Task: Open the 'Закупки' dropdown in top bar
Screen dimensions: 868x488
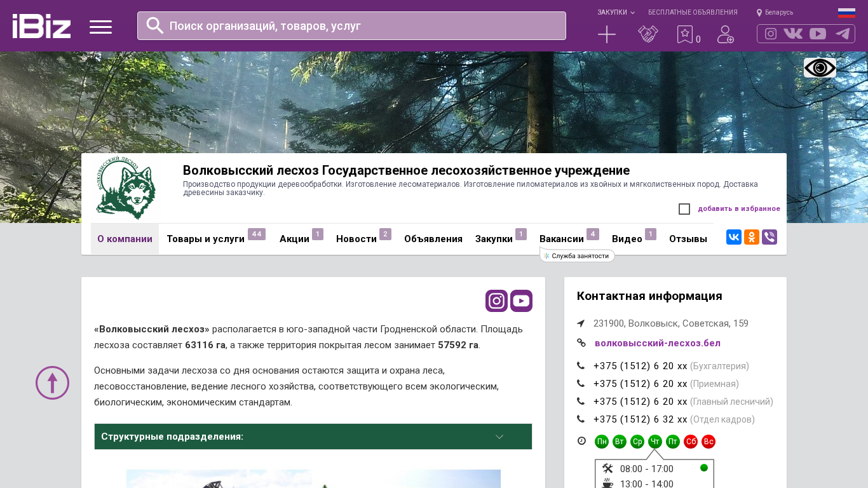Action: tap(615, 12)
